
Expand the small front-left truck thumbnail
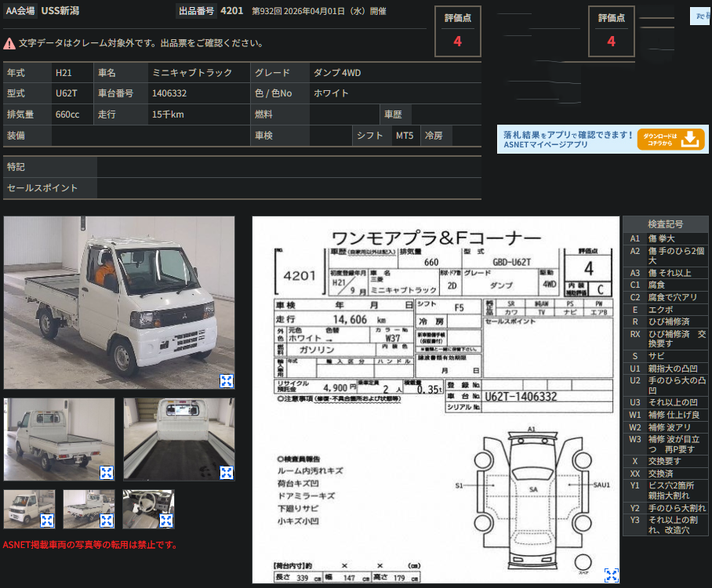pos(47,521)
